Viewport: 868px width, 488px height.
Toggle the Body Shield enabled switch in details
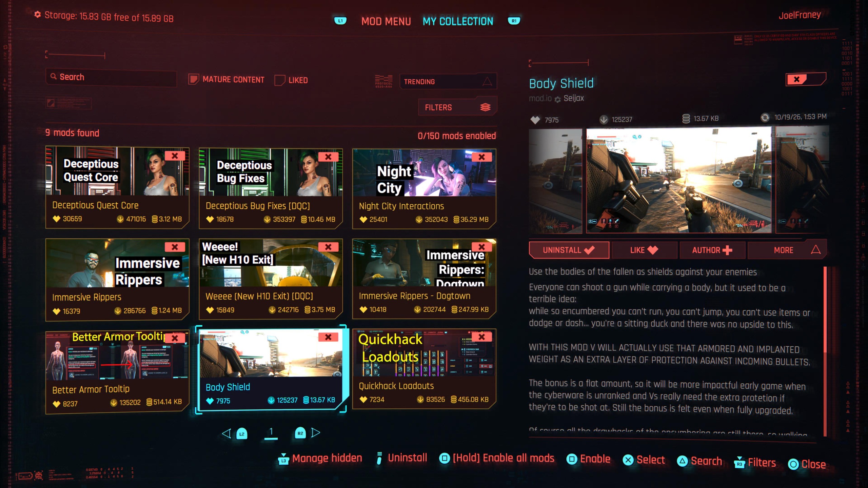pyautogui.click(x=806, y=80)
